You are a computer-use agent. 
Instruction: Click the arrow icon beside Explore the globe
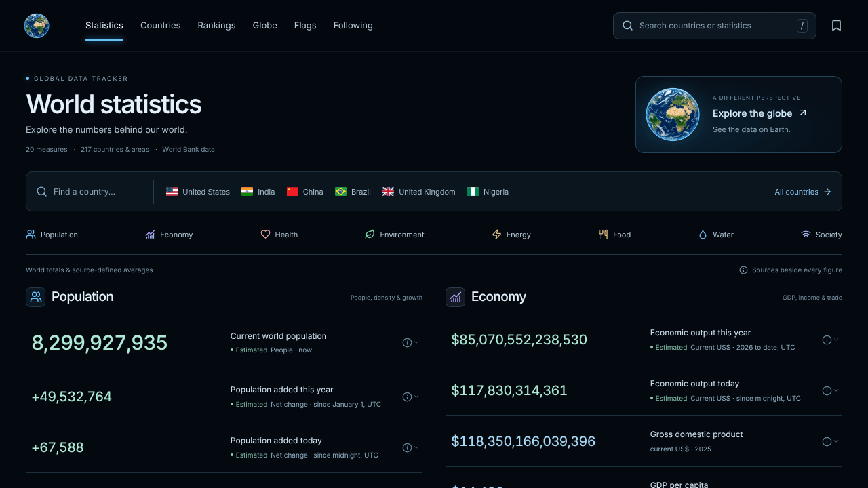coord(803,113)
